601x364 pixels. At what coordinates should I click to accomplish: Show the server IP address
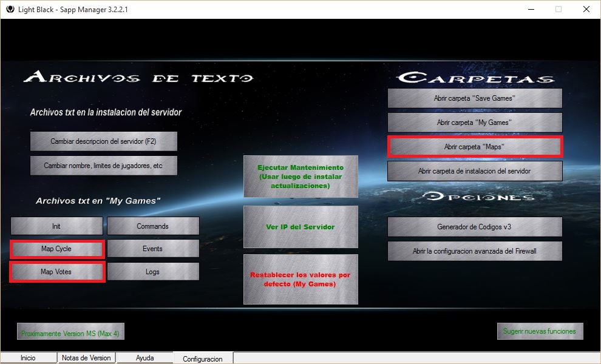(x=300, y=227)
